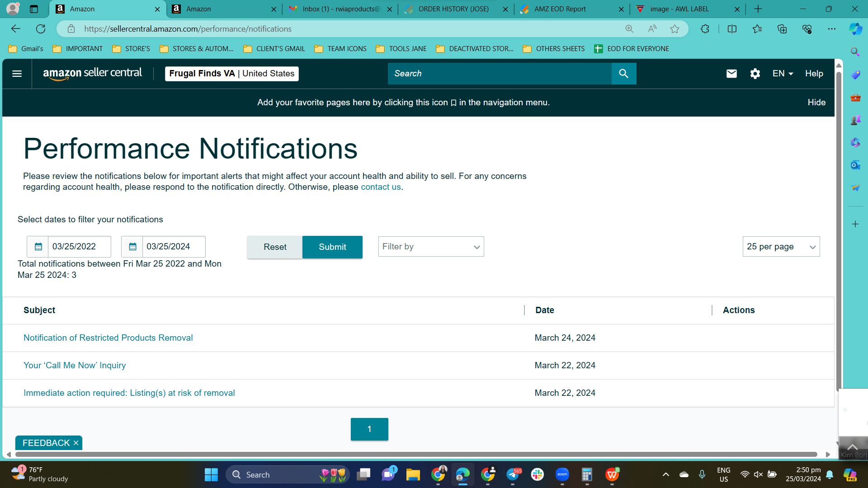
Task: Toggle the split screen view
Action: click(732, 29)
